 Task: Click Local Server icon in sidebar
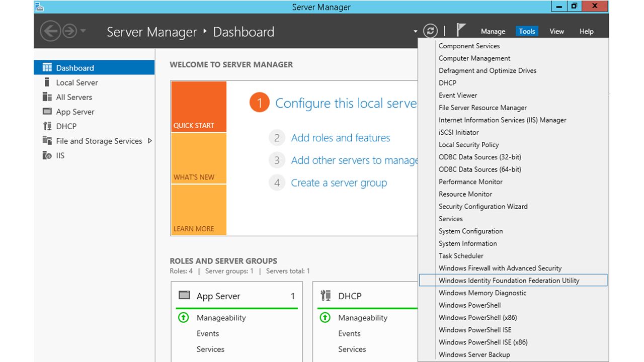tap(47, 82)
